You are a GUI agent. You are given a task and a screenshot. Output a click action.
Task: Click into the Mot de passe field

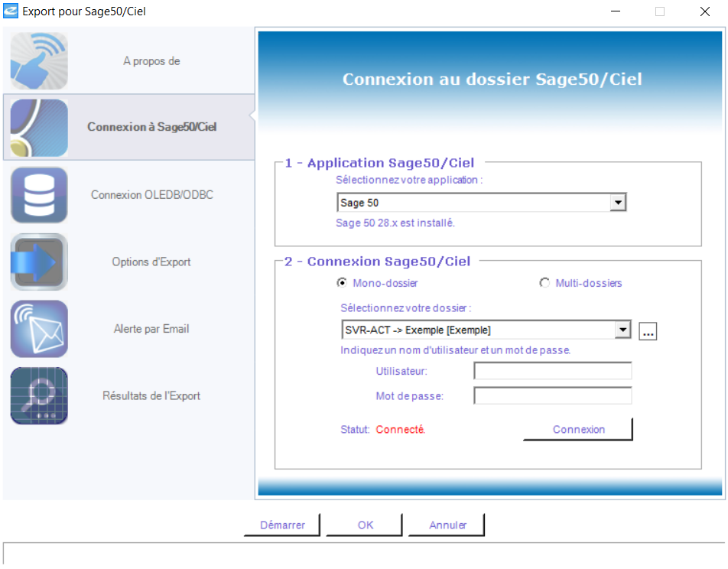tap(553, 396)
